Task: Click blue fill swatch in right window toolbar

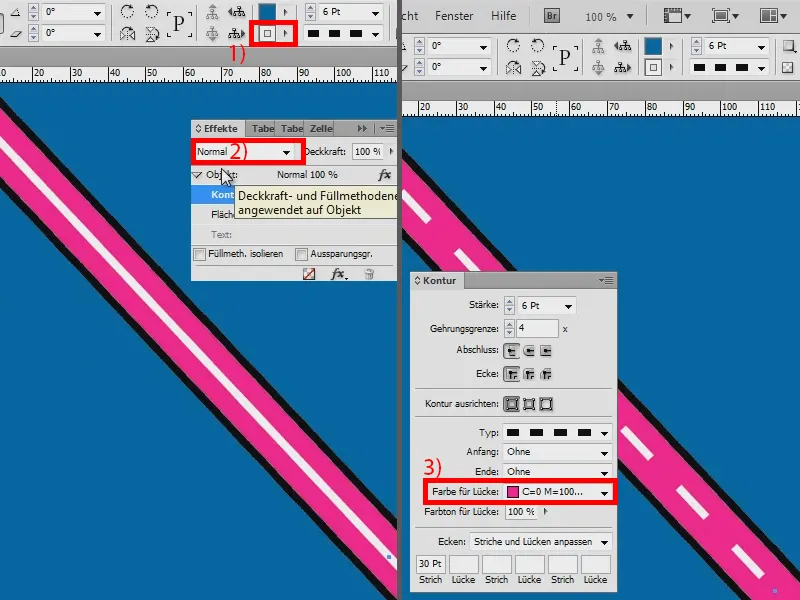Action: click(653, 46)
